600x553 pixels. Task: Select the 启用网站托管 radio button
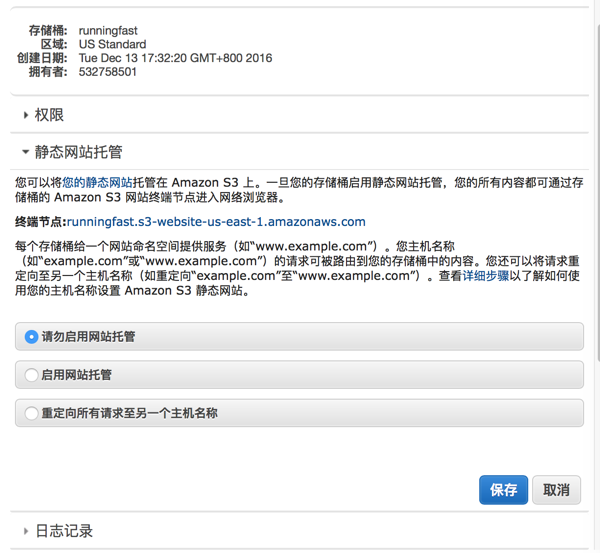coord(31,375)
